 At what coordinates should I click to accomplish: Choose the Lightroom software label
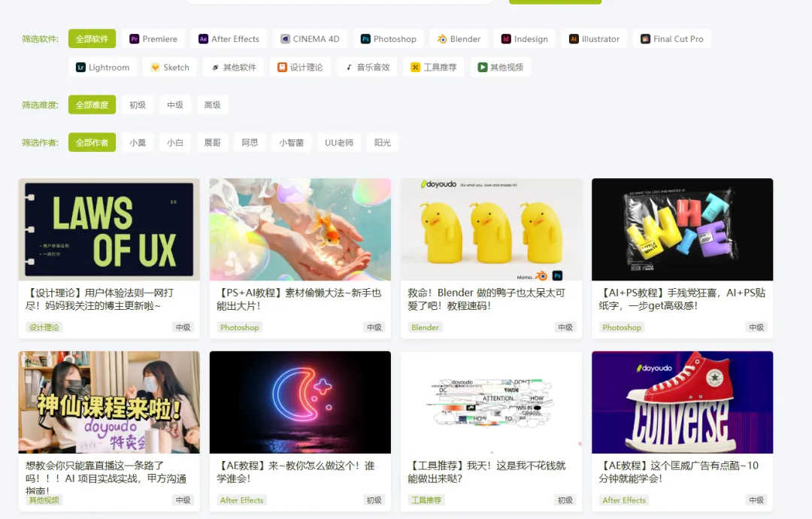[109, 68]
